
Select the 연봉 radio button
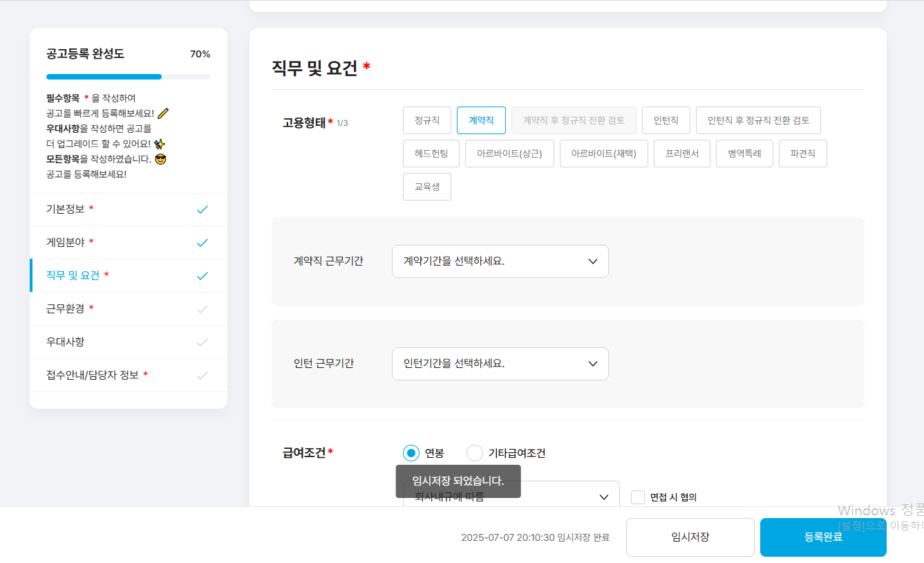click(x=411, y=453)
